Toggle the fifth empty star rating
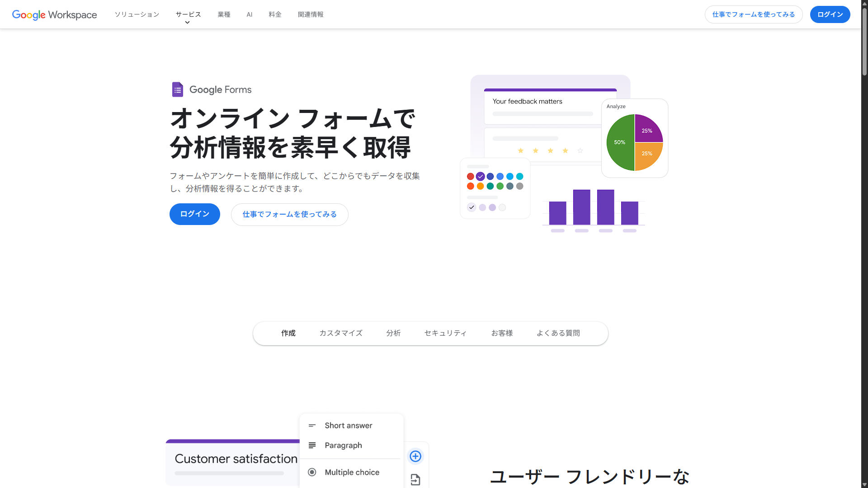The width and height of the screenshot is (868, 488). 580,150
